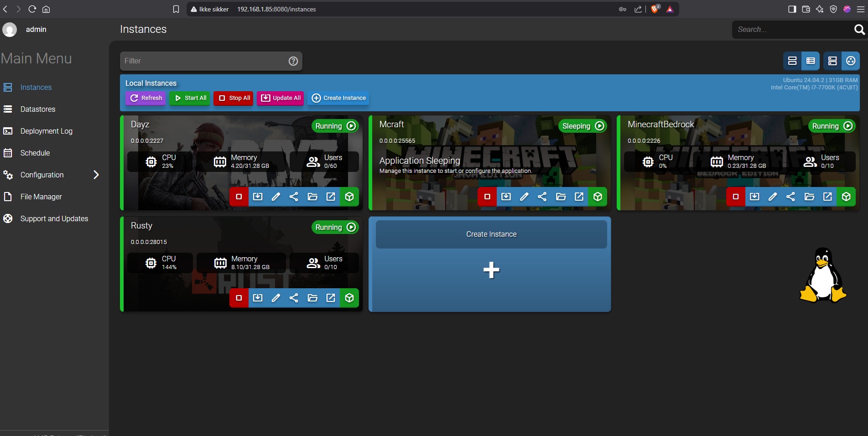Click the Mcraft address 0.0.0.0:25565

point(397,141)
